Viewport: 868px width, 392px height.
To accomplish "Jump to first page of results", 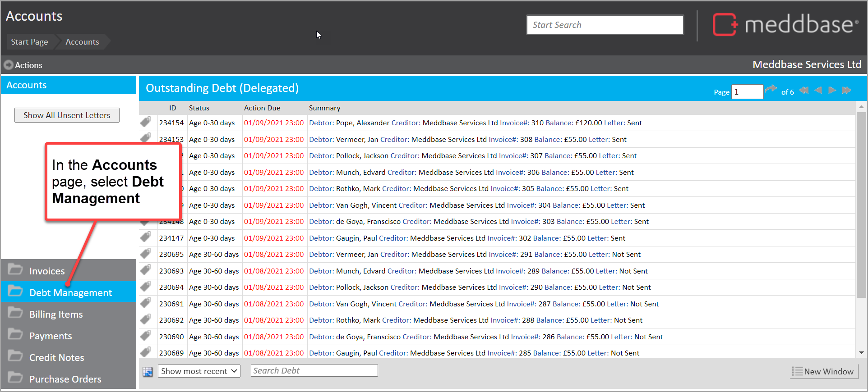I will pos(804,91).
